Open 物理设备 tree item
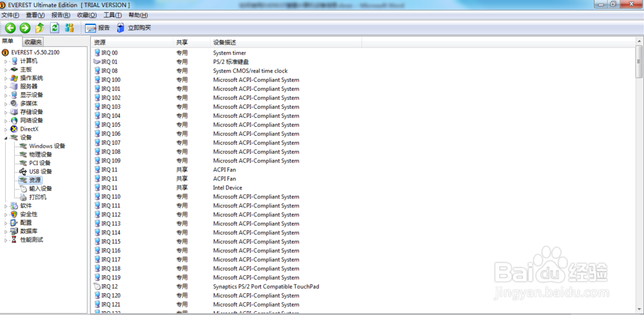 click(40, 155)
